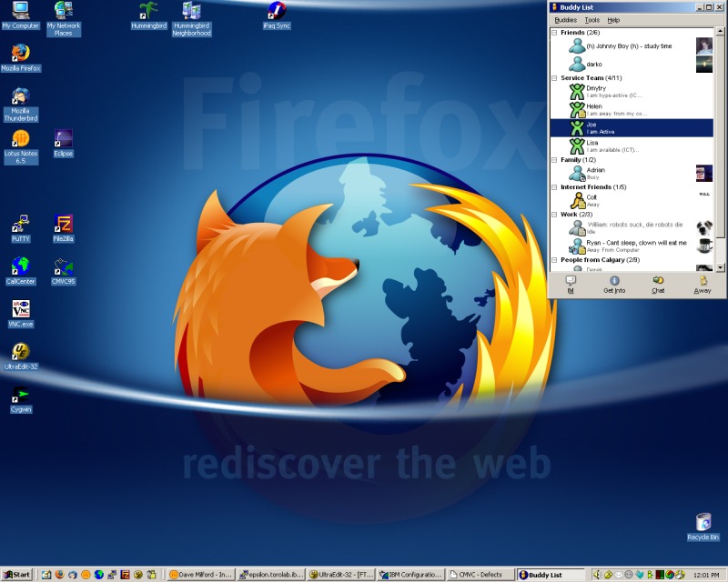The height and width of the screenshot is (582, 728).
Task: Collapse the Internet Friends group
Action: click(554, 187)
